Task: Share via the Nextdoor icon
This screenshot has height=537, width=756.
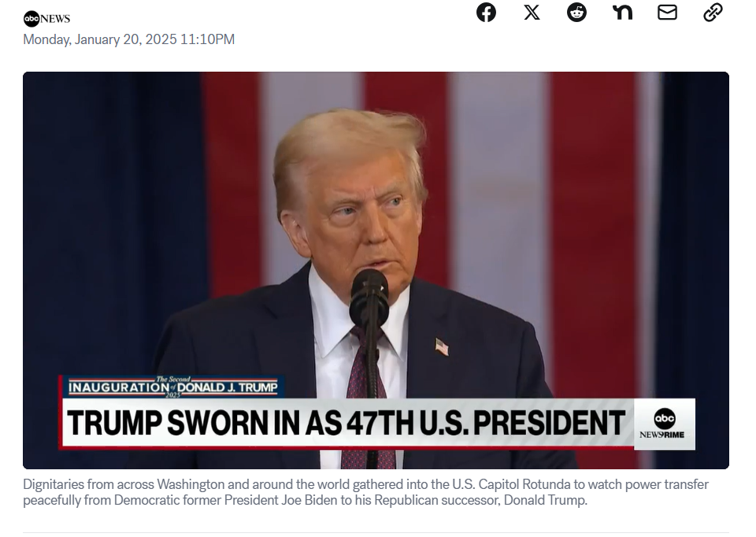Action: pos(622,12)
